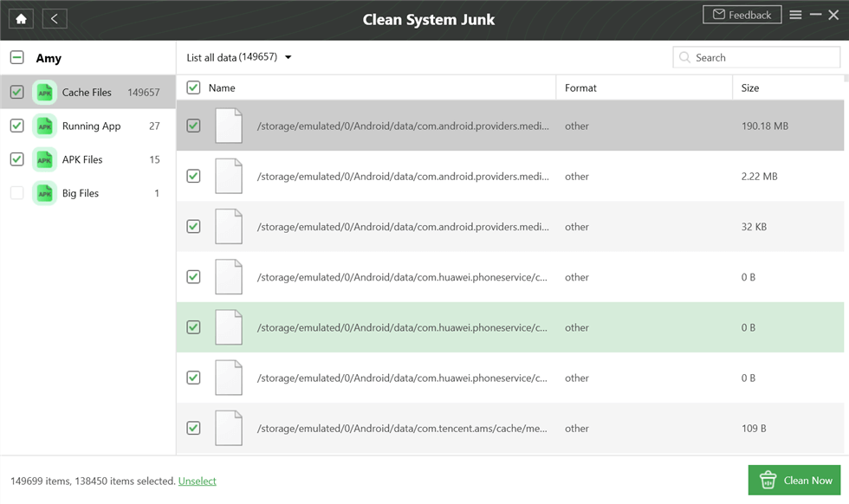
Task: Click the 190.18 MB file icon
Action: (x=229, y=126)
